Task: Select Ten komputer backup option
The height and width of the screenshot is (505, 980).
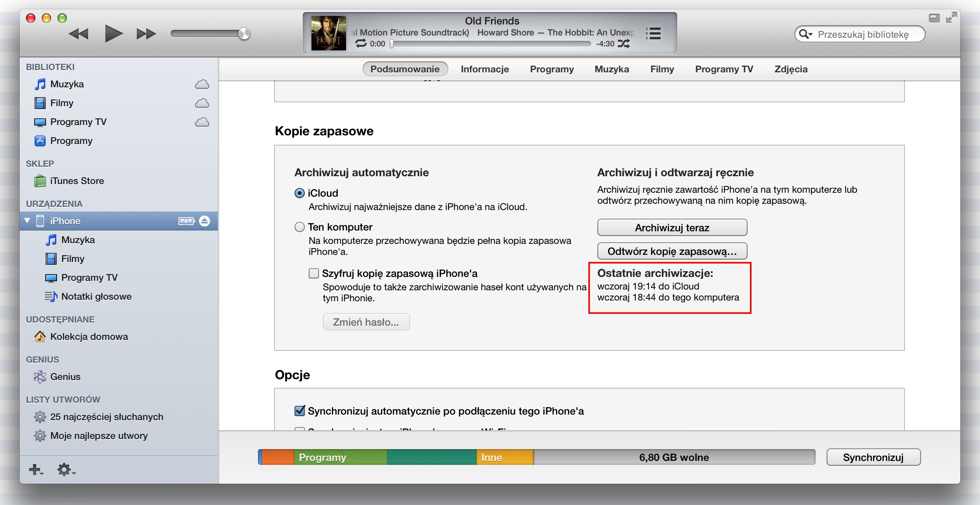Action: [x=300, y=227]
